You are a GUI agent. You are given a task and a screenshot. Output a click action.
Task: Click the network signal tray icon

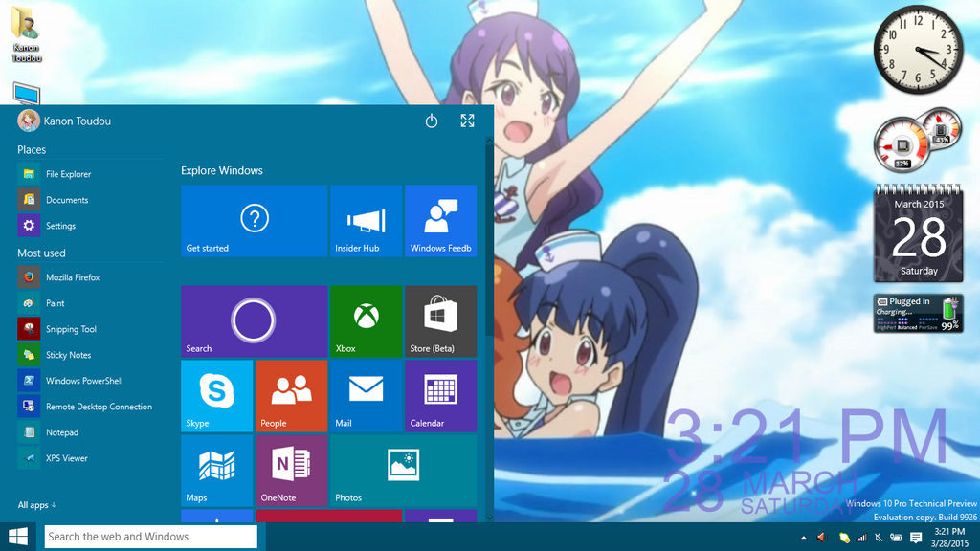(861, 538)
